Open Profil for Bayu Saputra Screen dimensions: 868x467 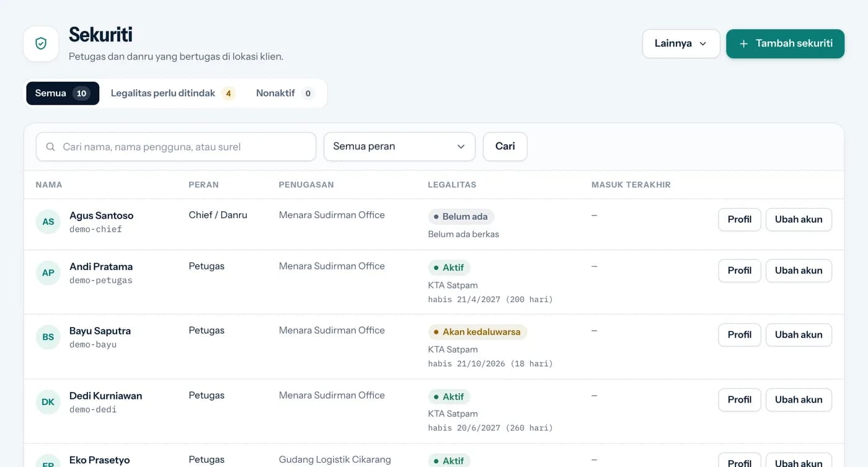click(x=740, y=335)
